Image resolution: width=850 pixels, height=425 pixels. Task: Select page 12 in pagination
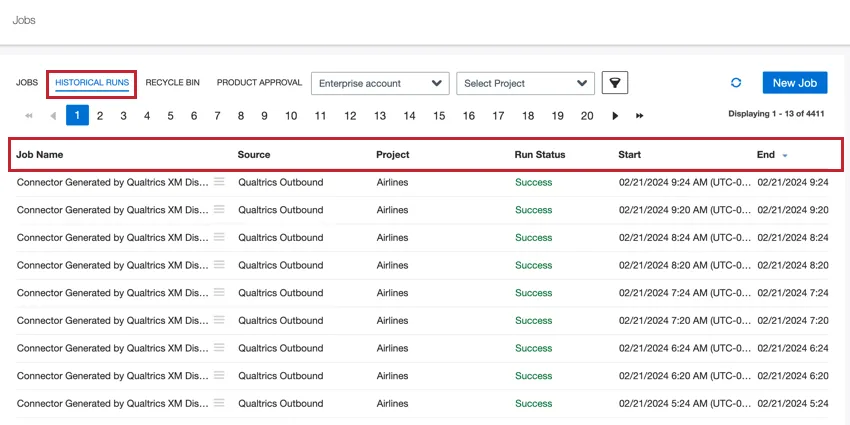[x=350, y=116]
